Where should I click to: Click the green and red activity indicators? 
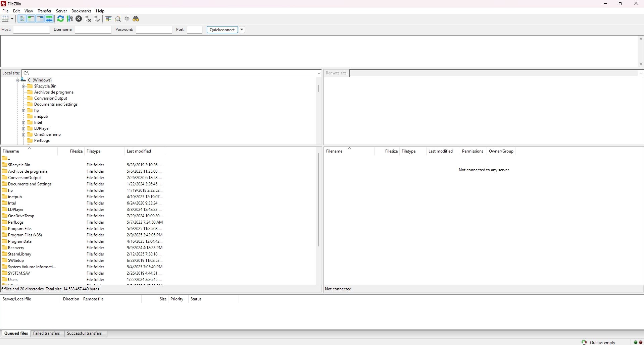point(638,342)
